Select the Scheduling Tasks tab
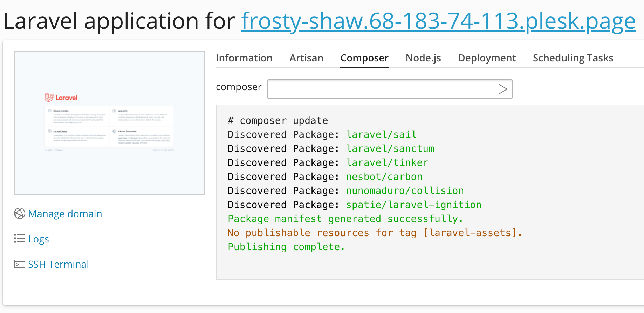 (573, 58)
